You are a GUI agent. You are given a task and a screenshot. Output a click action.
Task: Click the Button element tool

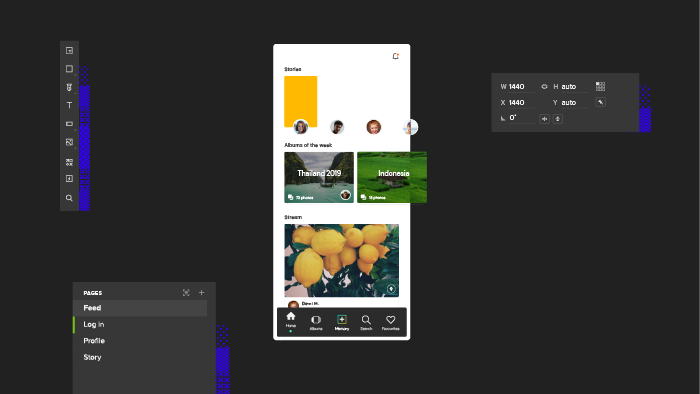69,124
